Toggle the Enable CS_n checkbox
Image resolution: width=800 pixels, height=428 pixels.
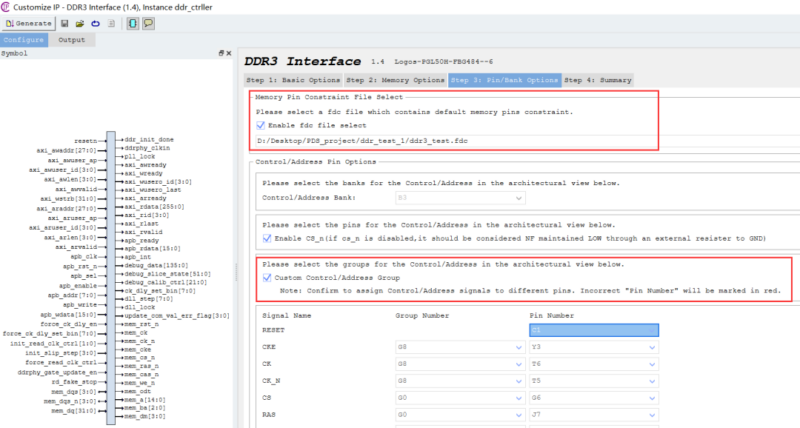(266, 239)
